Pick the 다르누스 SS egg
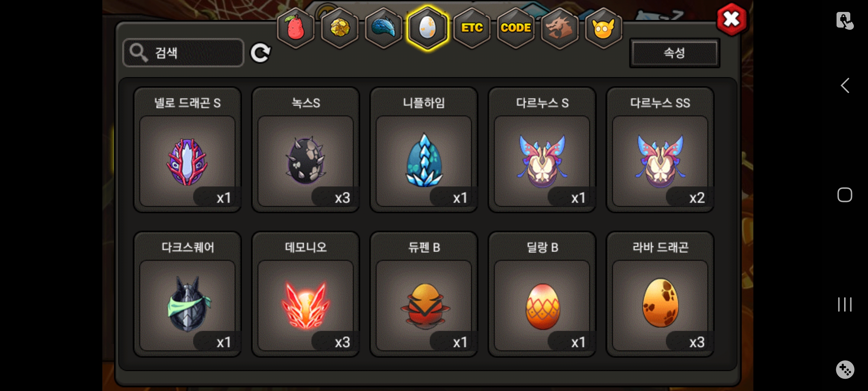 660,150
